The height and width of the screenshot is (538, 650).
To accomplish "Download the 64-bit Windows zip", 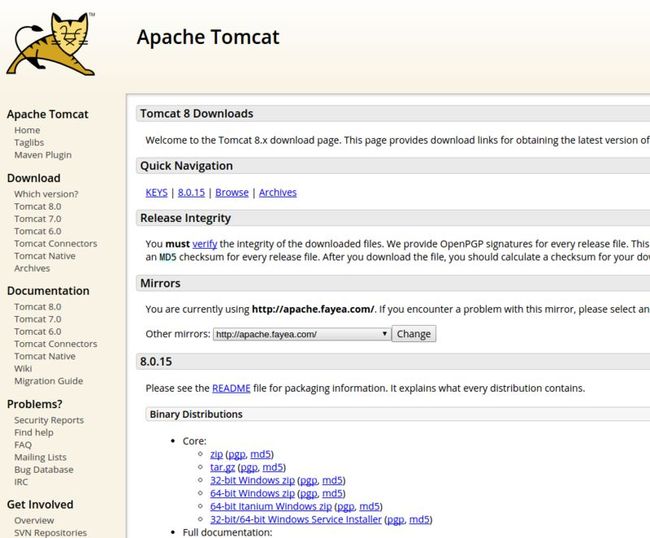I will [252, 493].
